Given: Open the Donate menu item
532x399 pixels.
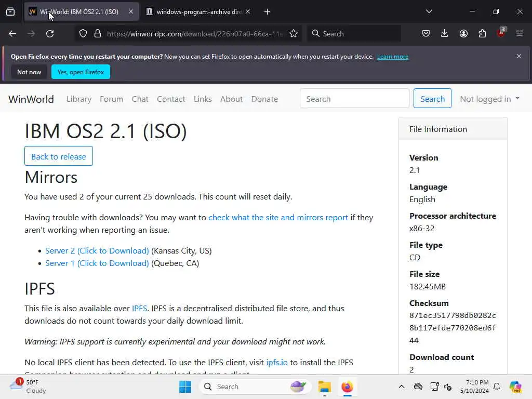Looking at the screenshot, I should pos(264,99).
